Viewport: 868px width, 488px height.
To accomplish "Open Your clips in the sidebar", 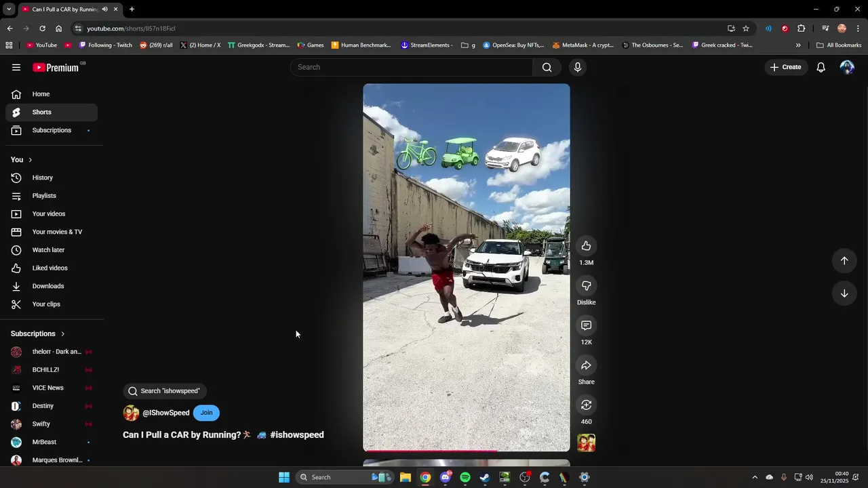I will tap(52, 304).
